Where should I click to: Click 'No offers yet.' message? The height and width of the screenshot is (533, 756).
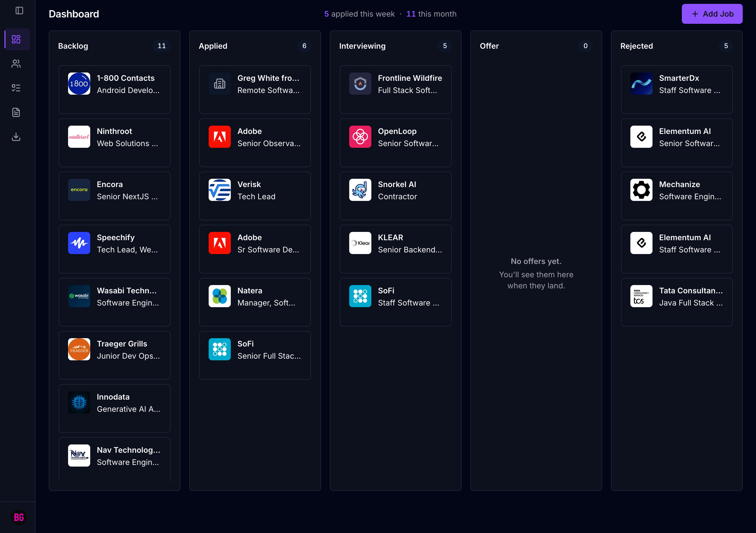point(536,261)
